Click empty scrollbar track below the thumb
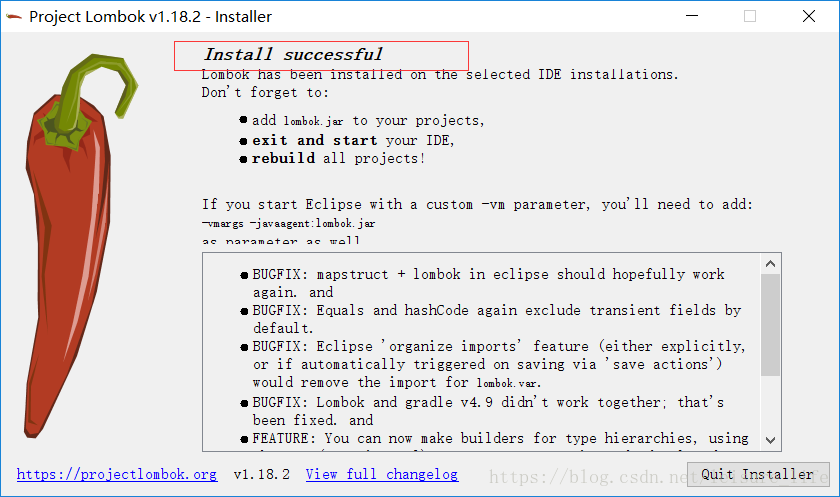840x497 pixels. click(770, 403)
